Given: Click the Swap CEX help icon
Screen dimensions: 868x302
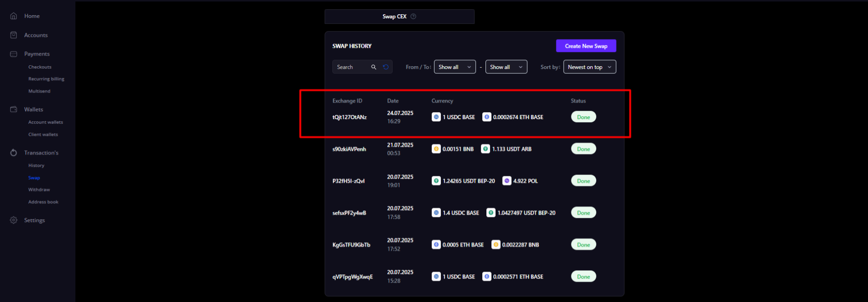Looking at the screenshot, I should pos(413,17).
